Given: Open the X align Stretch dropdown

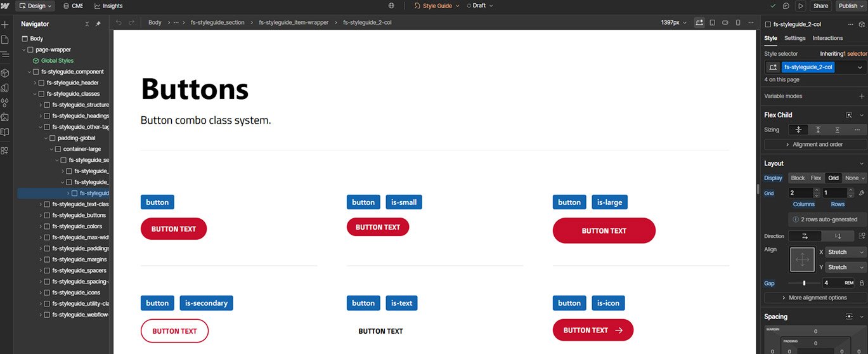Looking at the screenshot, I should (846, 252).
